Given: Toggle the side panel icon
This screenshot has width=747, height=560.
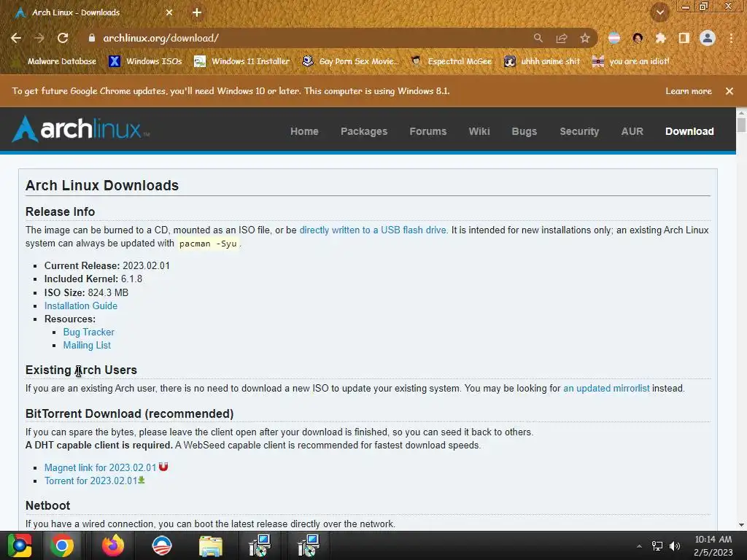Looking at the screenshot, I should 684,38.
